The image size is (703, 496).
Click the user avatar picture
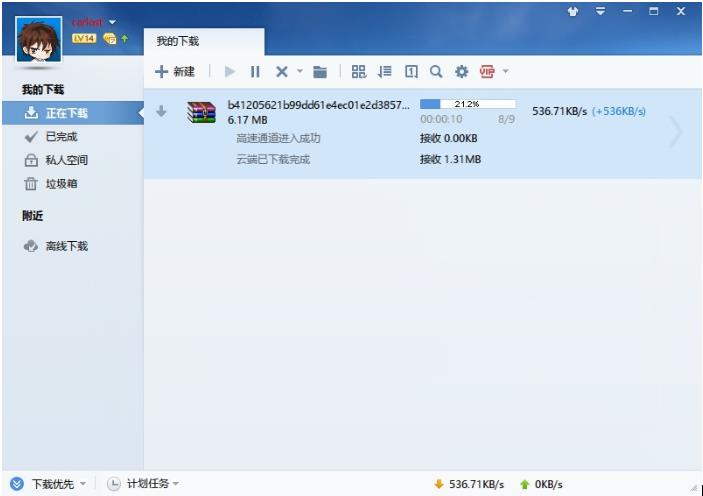pyautogui.click(x=39, y=39)
